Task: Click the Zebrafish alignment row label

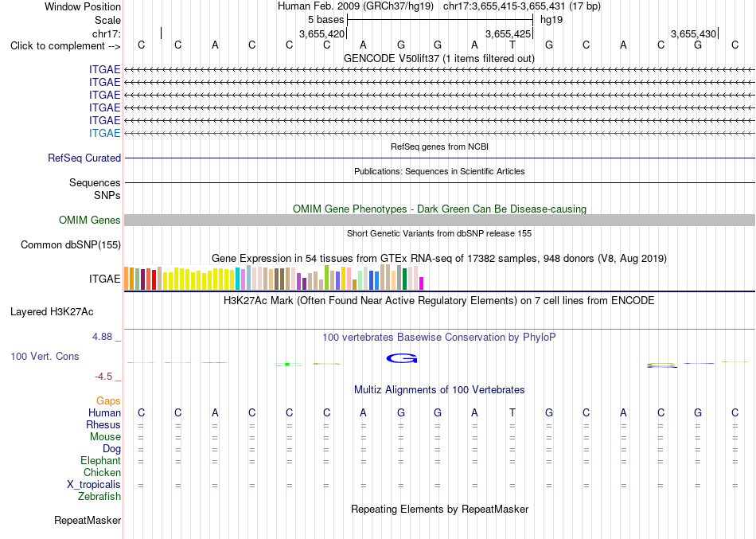Action: click(x=99, y=496)
